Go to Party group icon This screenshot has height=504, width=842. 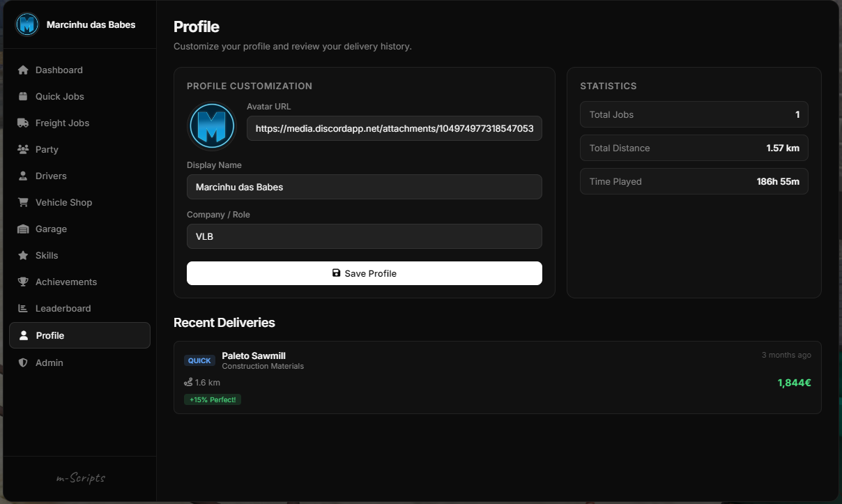[23, 149]
